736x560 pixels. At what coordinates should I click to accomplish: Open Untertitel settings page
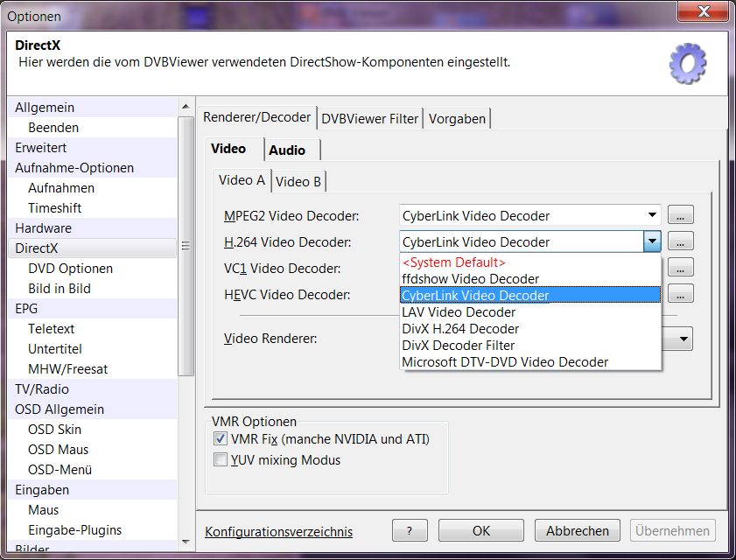click(93, 349)
